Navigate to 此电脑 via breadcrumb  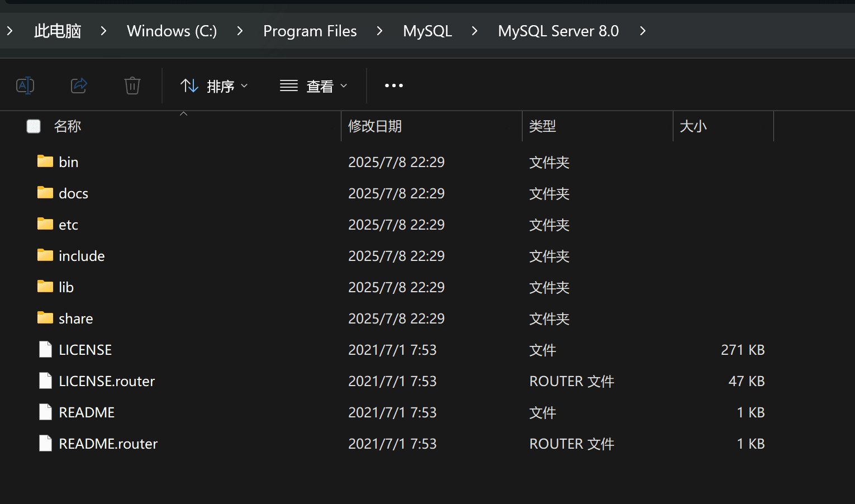click(x=57, y=31)
